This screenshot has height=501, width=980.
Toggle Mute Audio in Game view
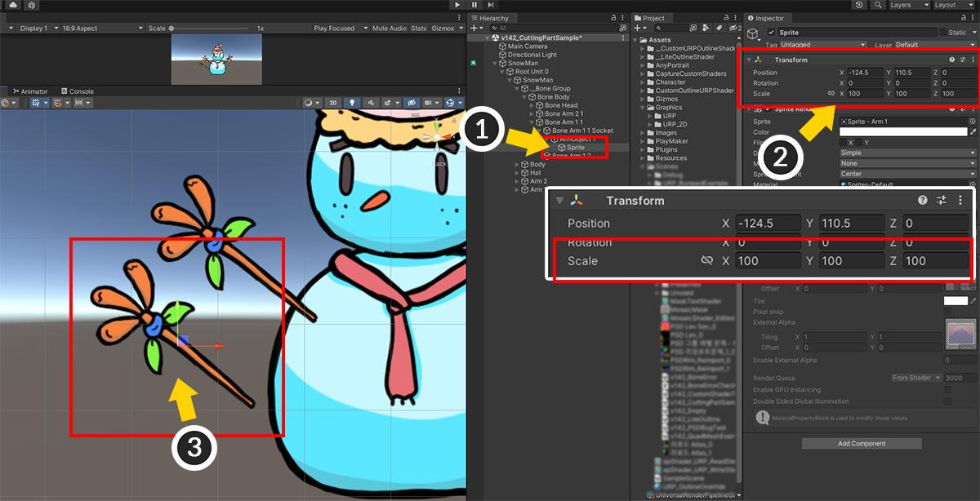(x=390, y=29)
